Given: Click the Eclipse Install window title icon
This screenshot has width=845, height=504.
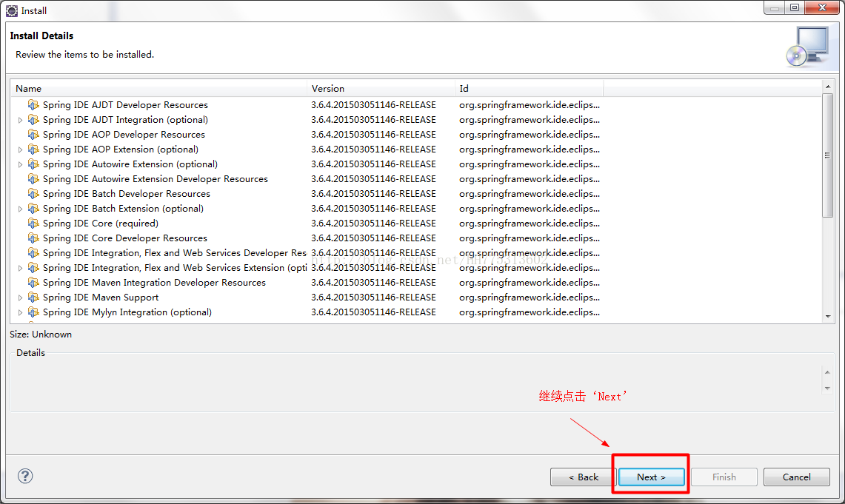Looking at the screenshot, I should (11, 11).
